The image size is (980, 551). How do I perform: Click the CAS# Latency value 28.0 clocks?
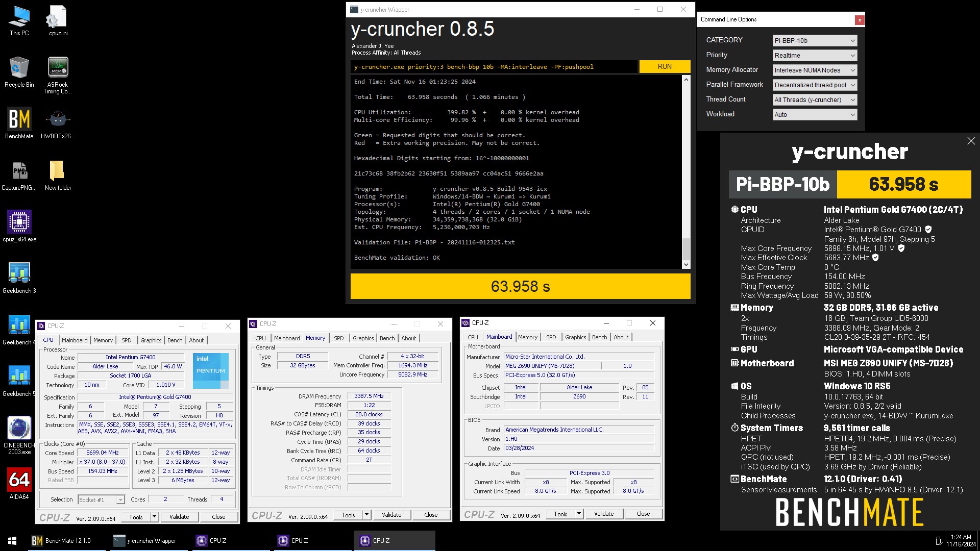coord(369,414)
